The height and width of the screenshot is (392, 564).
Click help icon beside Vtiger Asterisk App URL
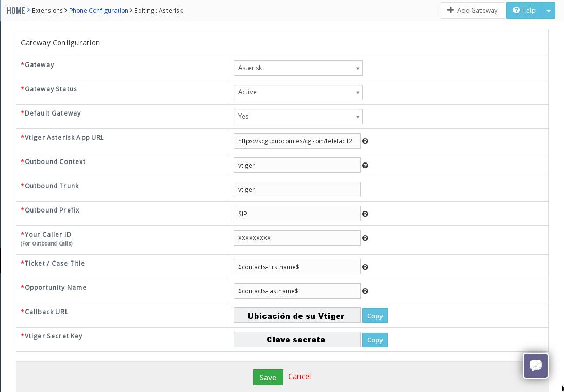[x=365, y=141]
